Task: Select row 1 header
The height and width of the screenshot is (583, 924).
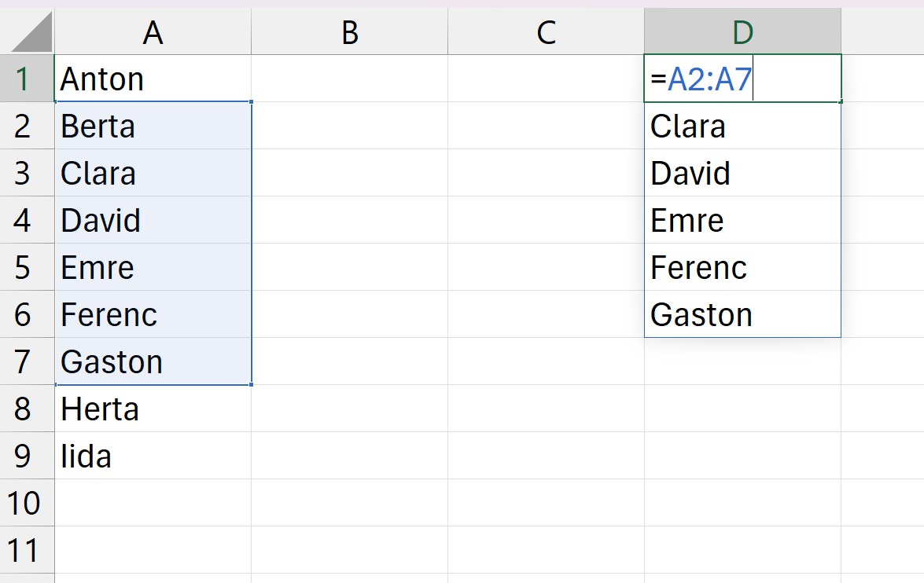Action: 24,79
